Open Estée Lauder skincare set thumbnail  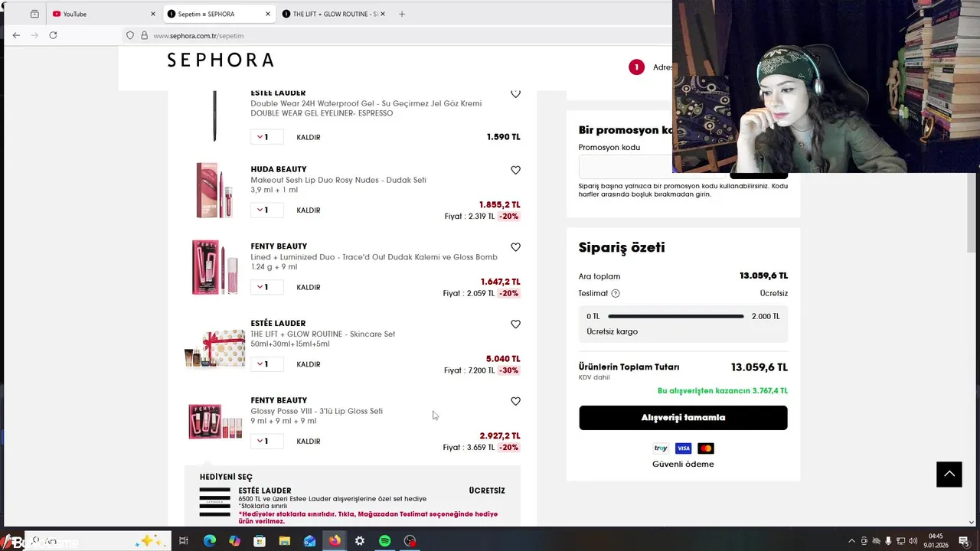[x=215, y=349]
